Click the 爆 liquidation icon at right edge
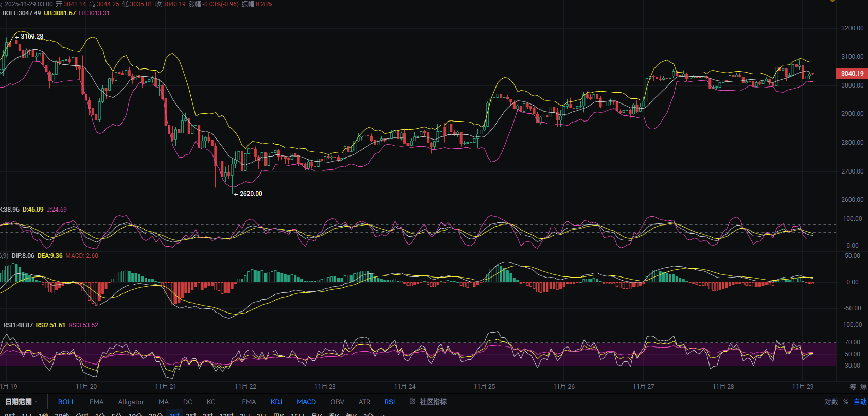This screenshot has width=868, height=416. pos(864,386)
